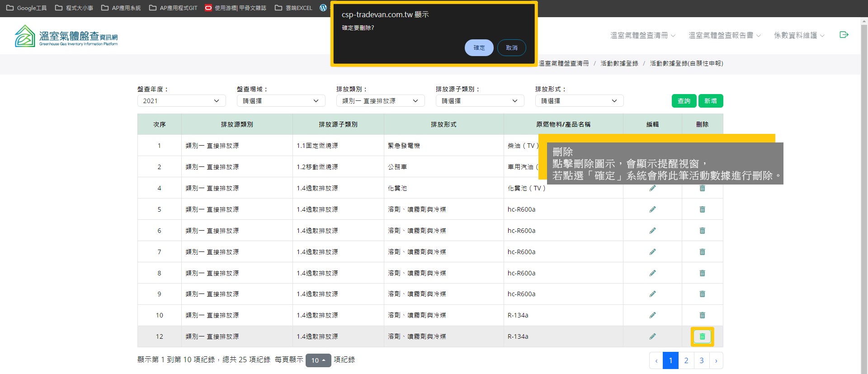The height and width of the screenshot is (374, 868).
Task: Expand the 排放源子類別 dropdown
Action: click(x=480, y=101)
